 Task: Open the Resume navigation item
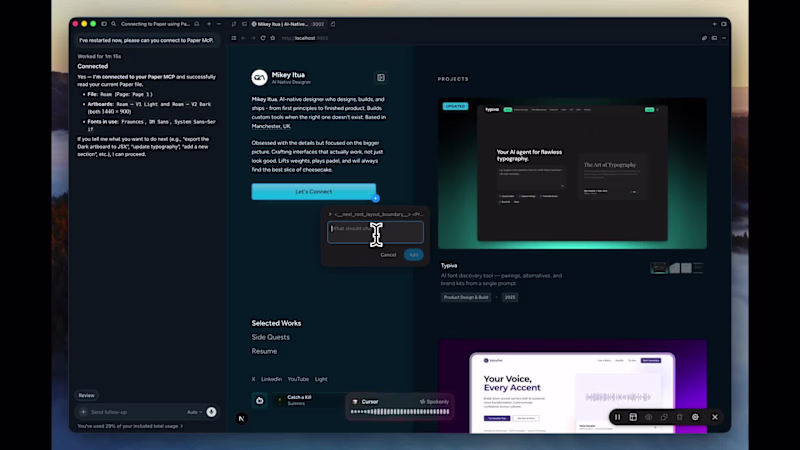click(x=264, y=351)
